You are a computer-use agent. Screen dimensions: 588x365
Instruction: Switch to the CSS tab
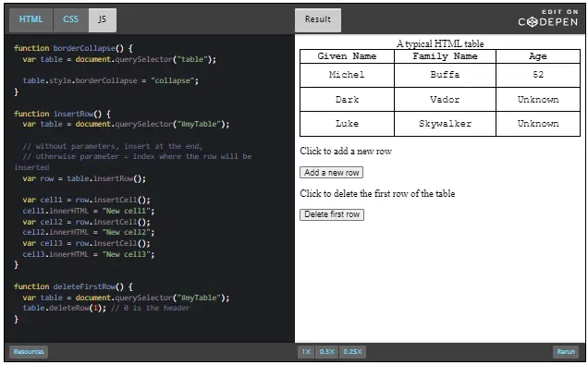(x=71, y=19)
